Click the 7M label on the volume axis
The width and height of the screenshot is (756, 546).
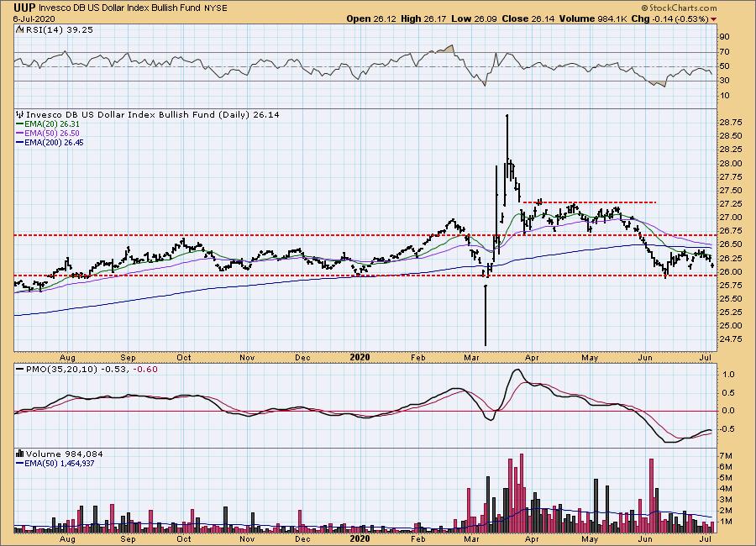tap(726, 456)
